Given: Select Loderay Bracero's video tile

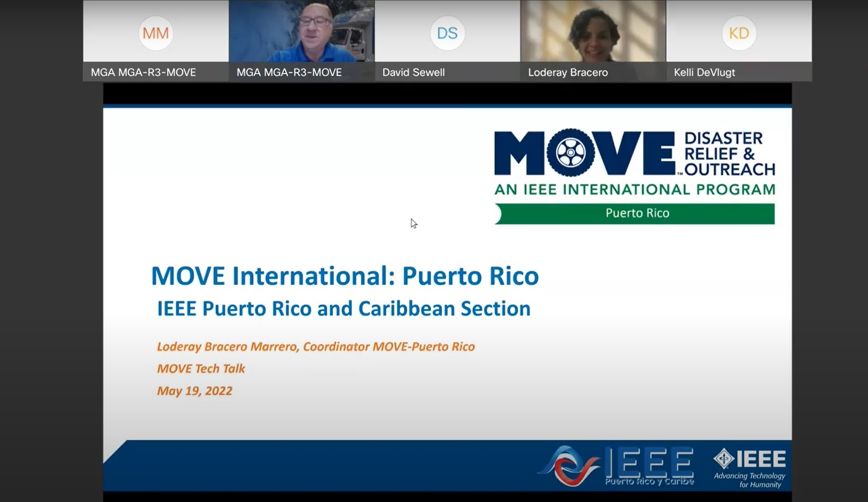Looking at the screenshot, I should [593, 41].
